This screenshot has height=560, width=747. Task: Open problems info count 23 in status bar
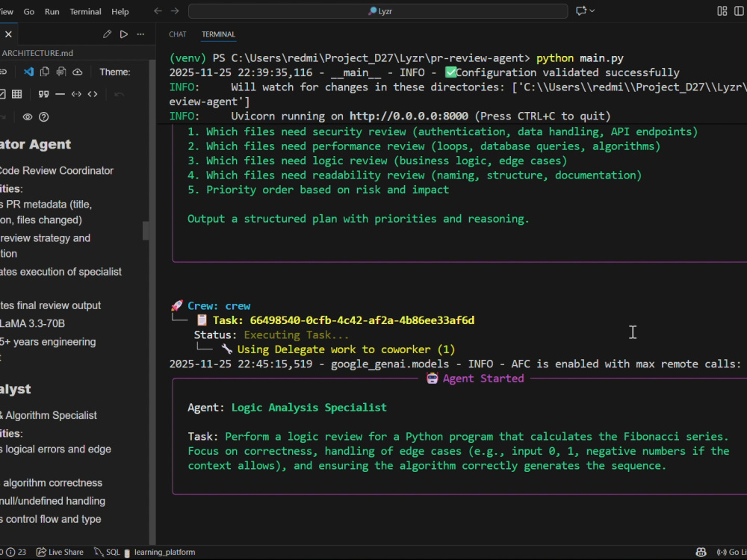[16, 552]
